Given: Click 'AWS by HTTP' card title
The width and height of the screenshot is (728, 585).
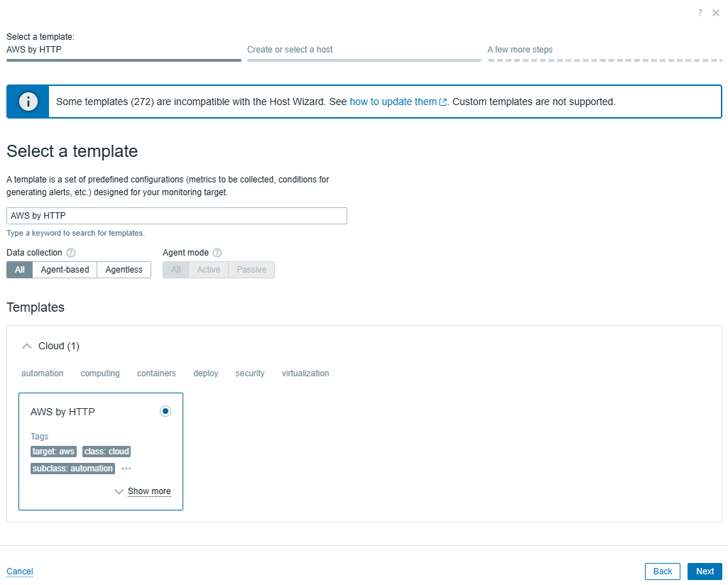Looking at the screenshot, I should [63, 412].
